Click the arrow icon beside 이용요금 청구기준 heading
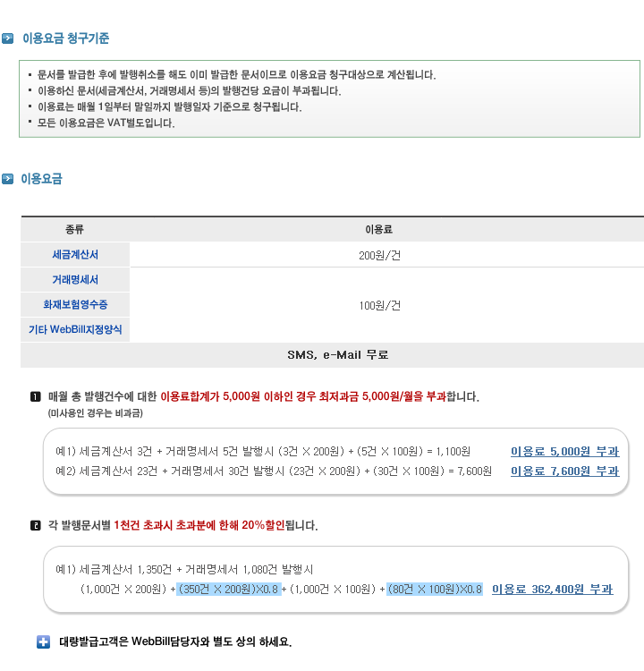The width and height of the screenshot is (644, 671). tap(8, 38)
